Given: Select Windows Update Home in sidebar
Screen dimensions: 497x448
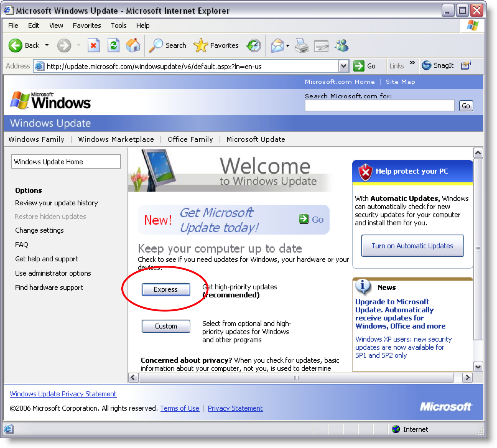Looking at the screenshot, I should click(x=66, y=161).
